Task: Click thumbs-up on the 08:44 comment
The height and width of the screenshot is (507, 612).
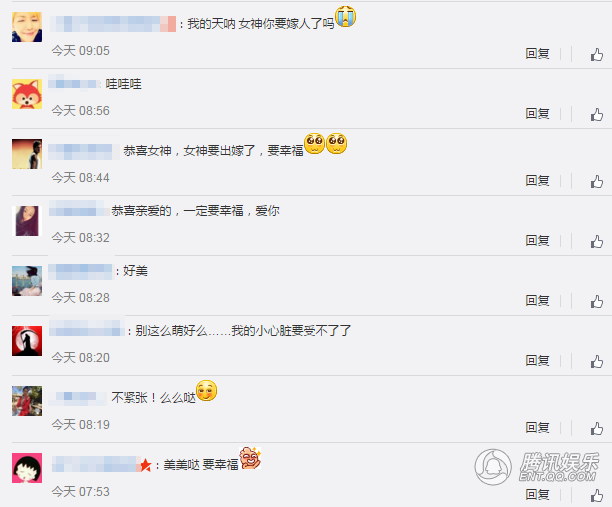Action: point(596,181)
